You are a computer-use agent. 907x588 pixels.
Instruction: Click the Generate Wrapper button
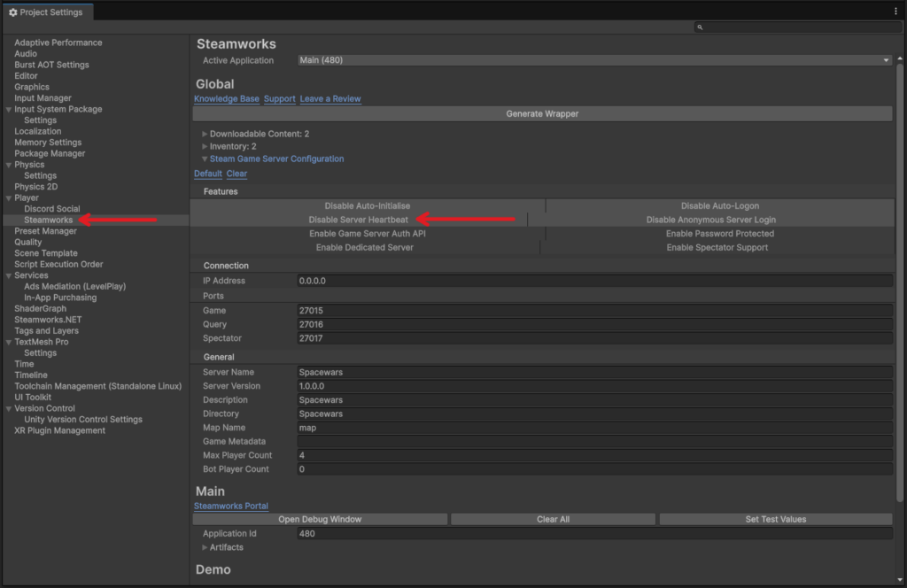click(x=541, y=113)
